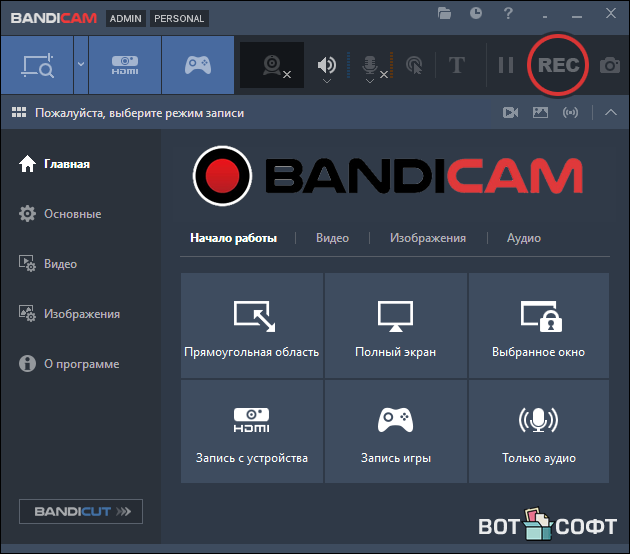This screenshot has width=630, height=554.
Task: Open help question mark icon
Action: click(x=508, y=13)
